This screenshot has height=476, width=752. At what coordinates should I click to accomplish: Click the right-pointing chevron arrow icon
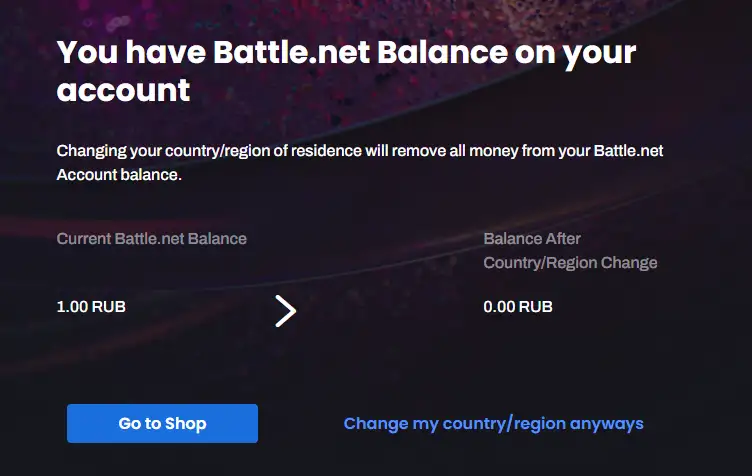(x=286, y=311)
